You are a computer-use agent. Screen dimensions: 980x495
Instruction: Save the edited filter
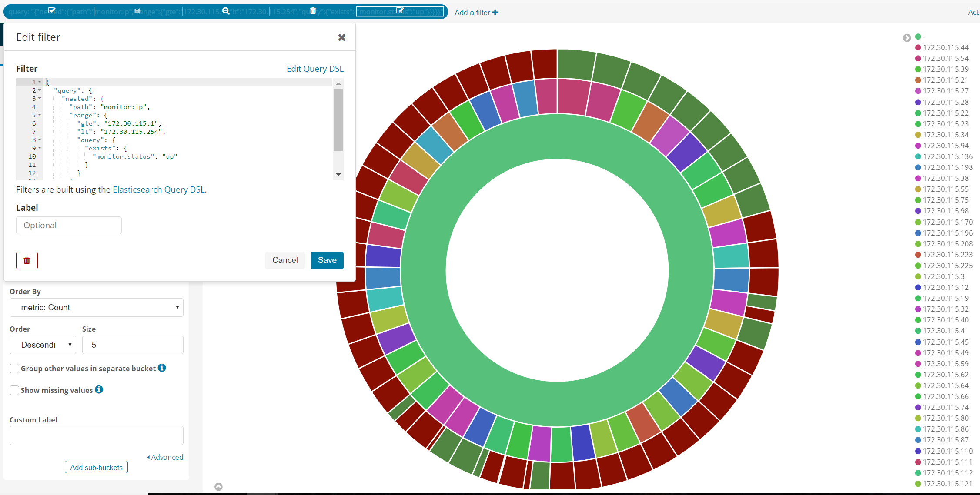point(327,260)
